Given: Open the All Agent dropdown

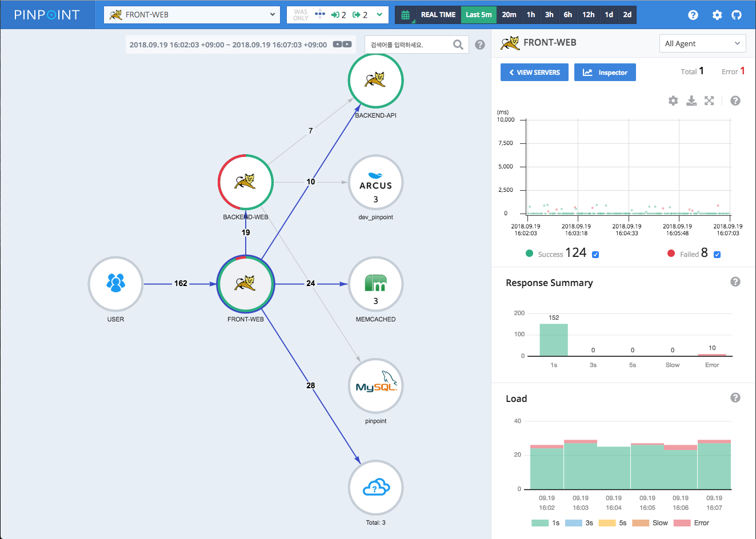Looking at the screenshot, I should pyautogui.click(x=702, y=43).
